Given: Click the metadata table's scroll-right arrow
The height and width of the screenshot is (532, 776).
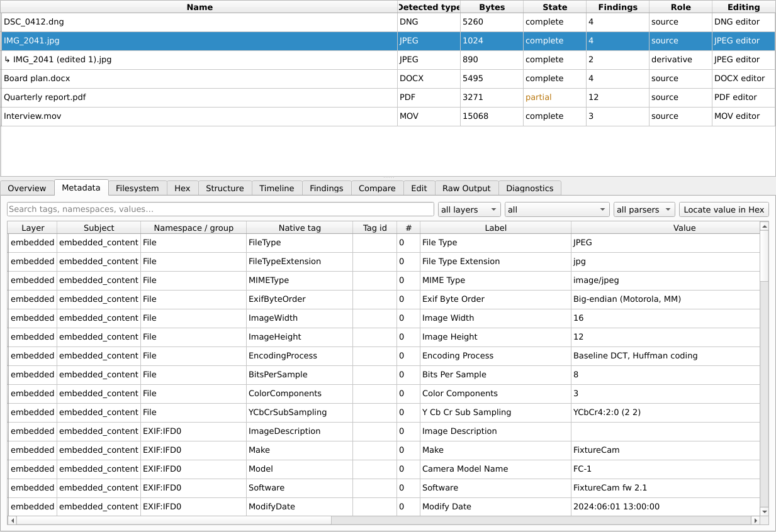Looking at the screenshot, I should 756,521.
